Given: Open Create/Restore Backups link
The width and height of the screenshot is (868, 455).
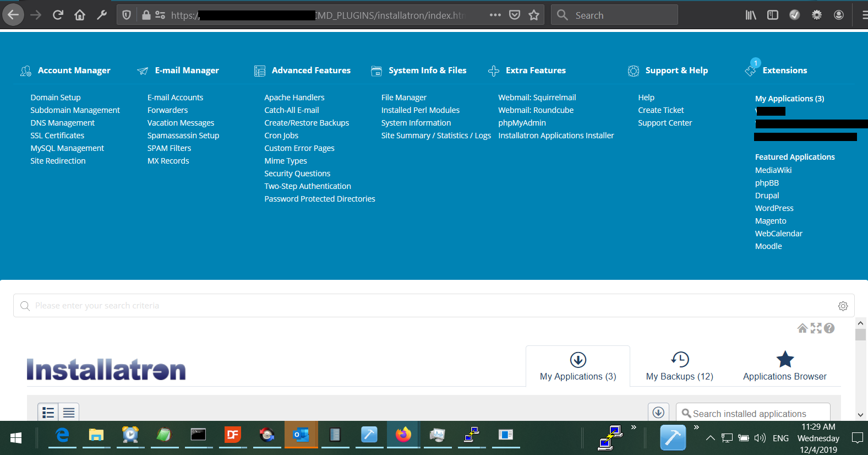Looking at the screenshot, I should tap(307, 122).
